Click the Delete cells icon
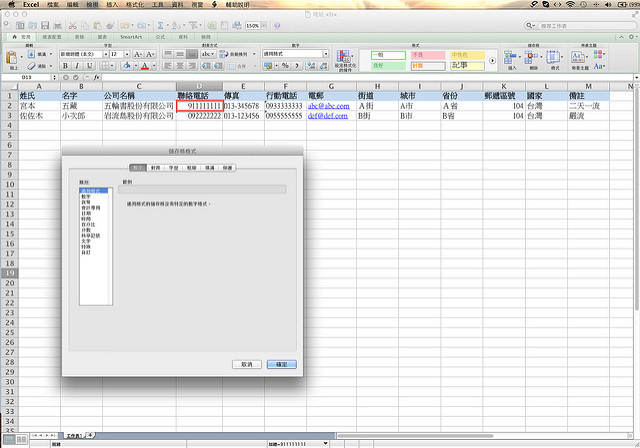Screen dimensions: 640x448 coord(531,57)
